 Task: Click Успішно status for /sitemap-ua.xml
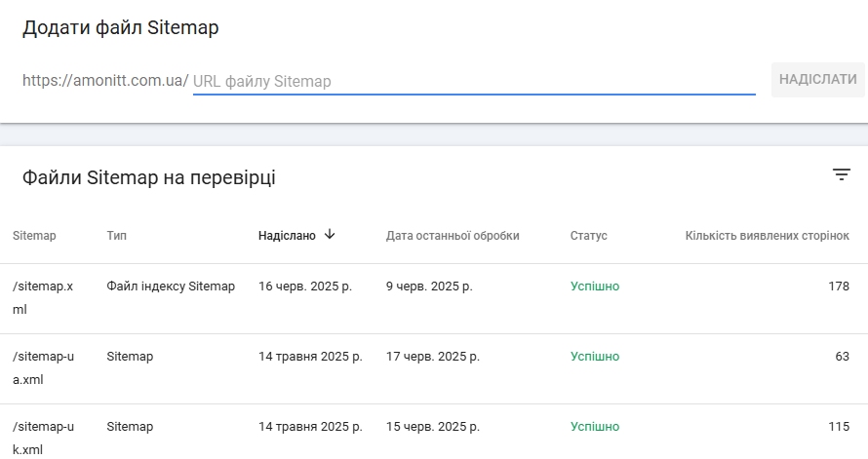point(595,357)
